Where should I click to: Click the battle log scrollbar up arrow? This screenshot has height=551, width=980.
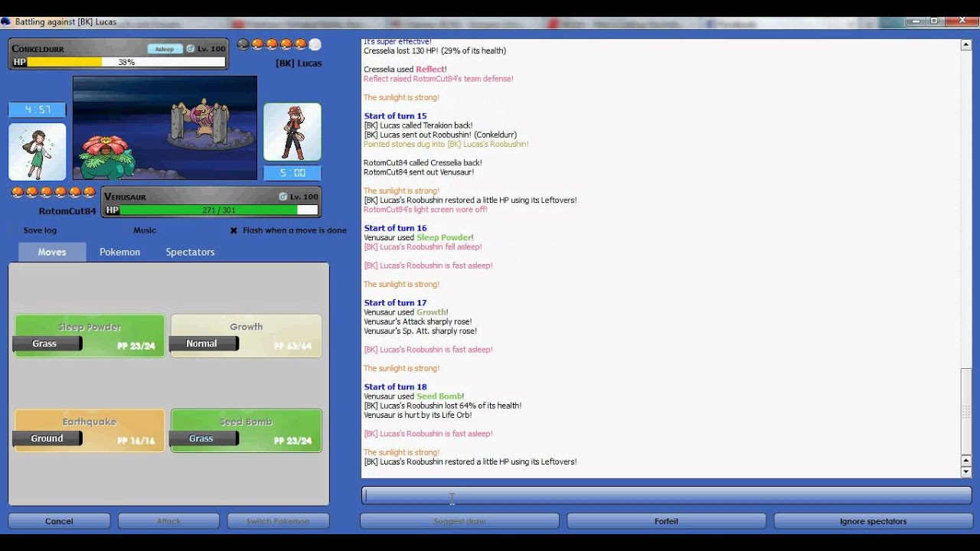[966, 45]
